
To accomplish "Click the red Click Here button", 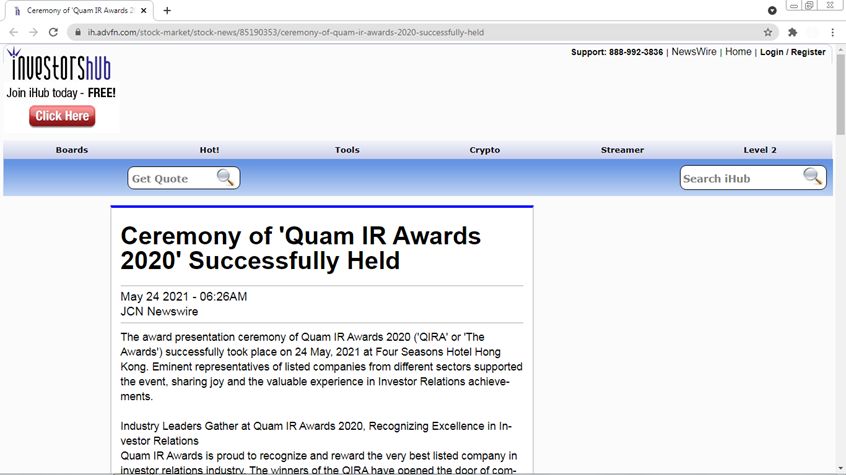I will (x=62, y=116).
